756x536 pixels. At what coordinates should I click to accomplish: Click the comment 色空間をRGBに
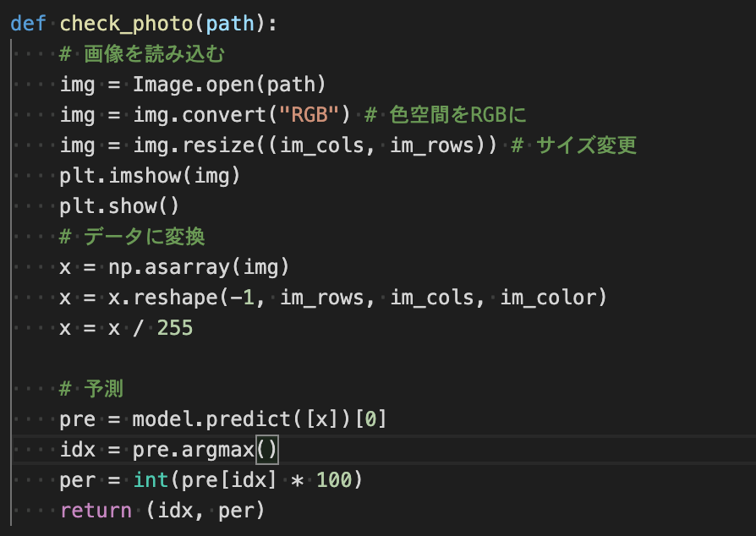[x=446, y=115]
